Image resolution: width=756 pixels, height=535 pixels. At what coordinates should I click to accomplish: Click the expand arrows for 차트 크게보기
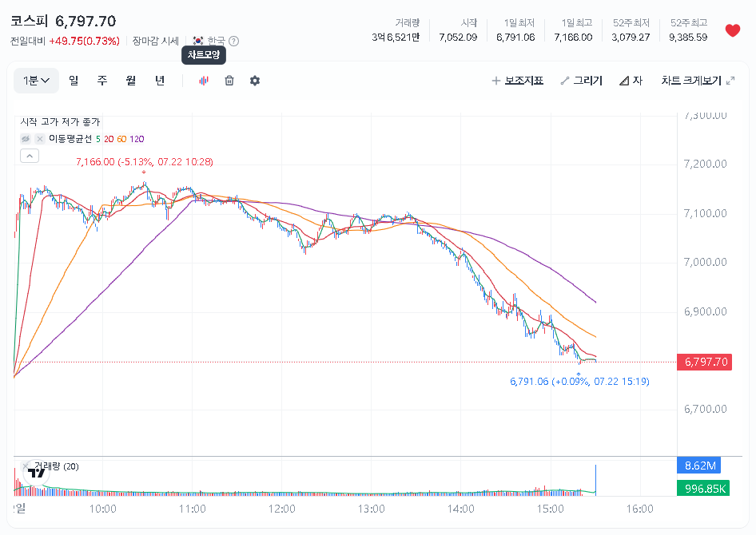(731, 81)
